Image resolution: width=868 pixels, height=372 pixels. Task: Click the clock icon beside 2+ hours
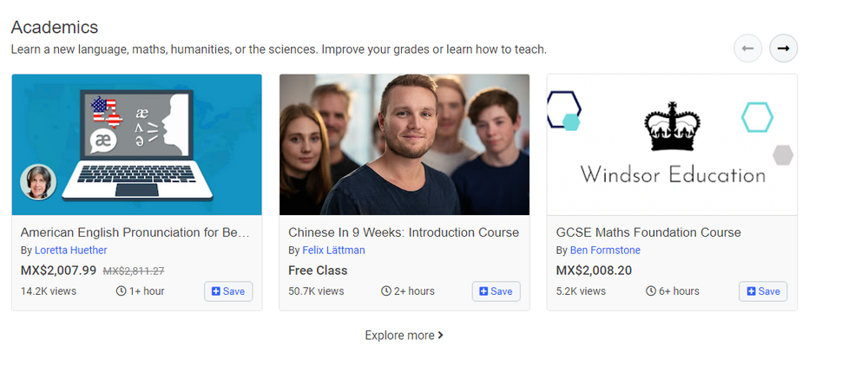pos(386,291)
